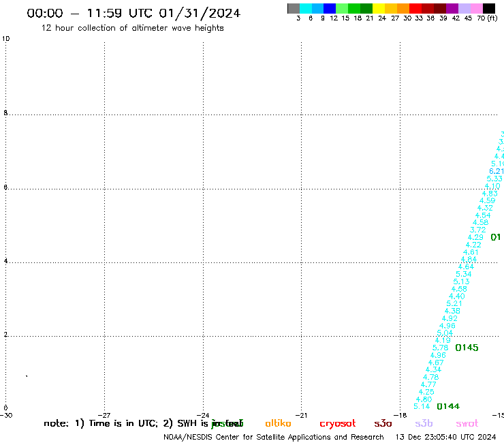Viewport: 504px width, 443px height.
Task: Click the pink swatch near label 70
Action: 476,8
